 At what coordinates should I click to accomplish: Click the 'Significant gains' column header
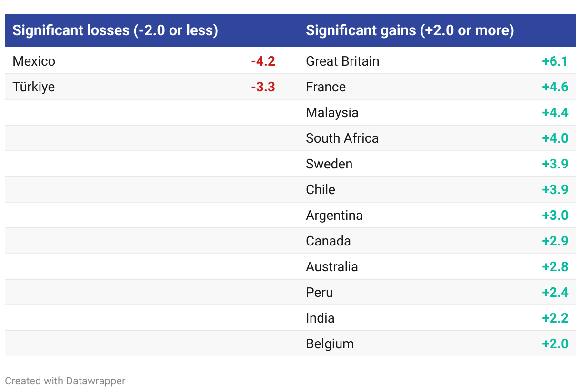point(410,30)
